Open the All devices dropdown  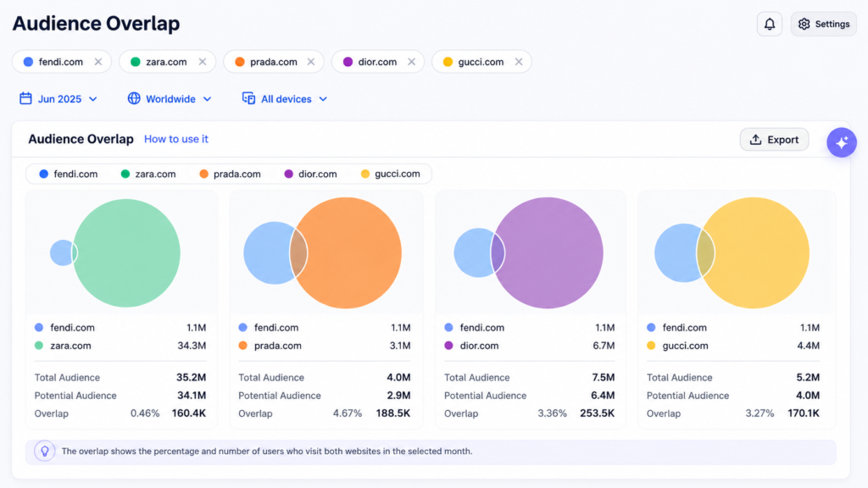click(x=285, y=99)
